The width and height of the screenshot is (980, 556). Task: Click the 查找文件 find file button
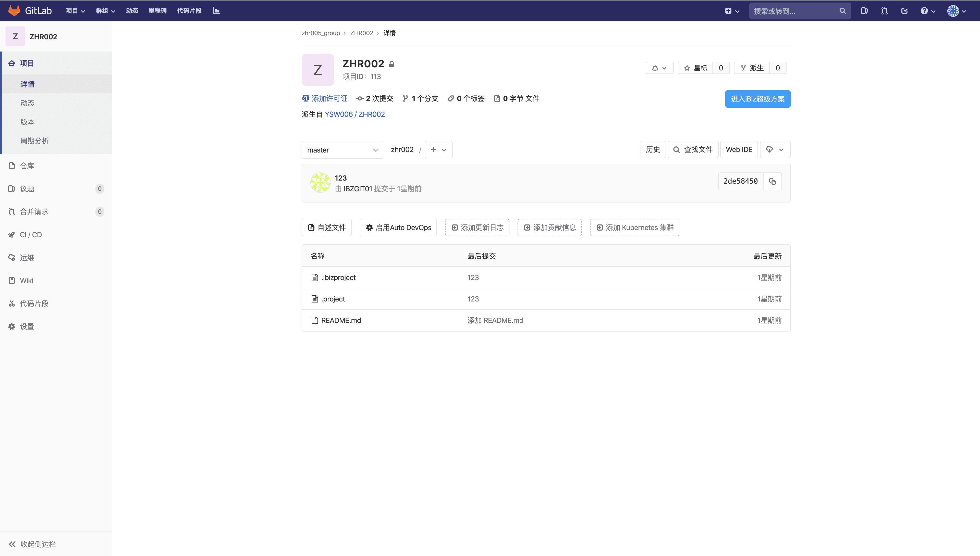coord(693,150)
